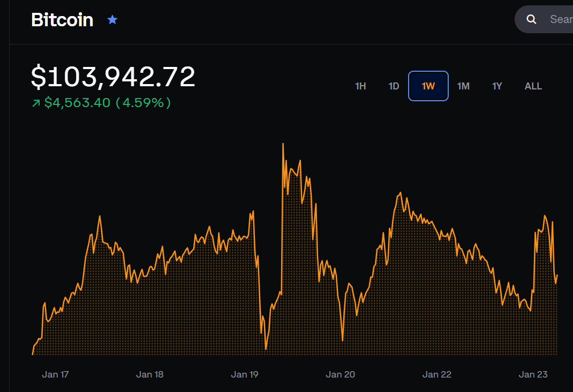This screenshot has width=573, height=392.
Task: Show the ALL time range
Action: tap(533, 86)
